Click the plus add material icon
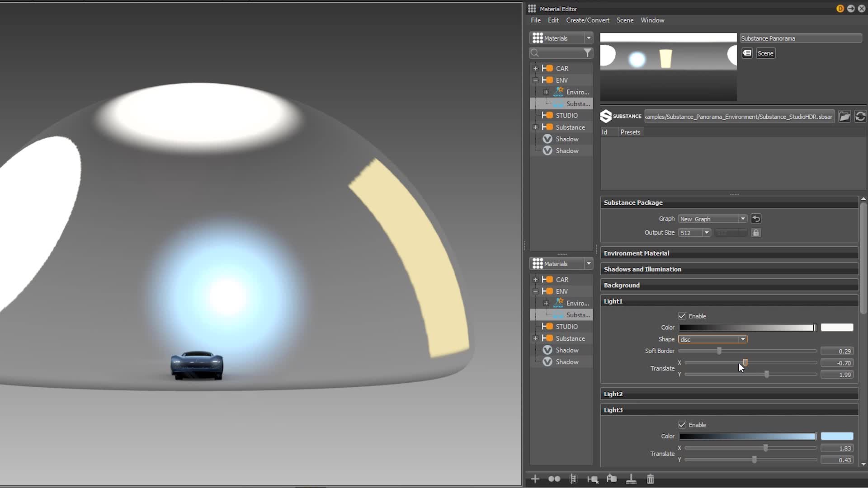The image size is (868, 488). coord(535,479)
